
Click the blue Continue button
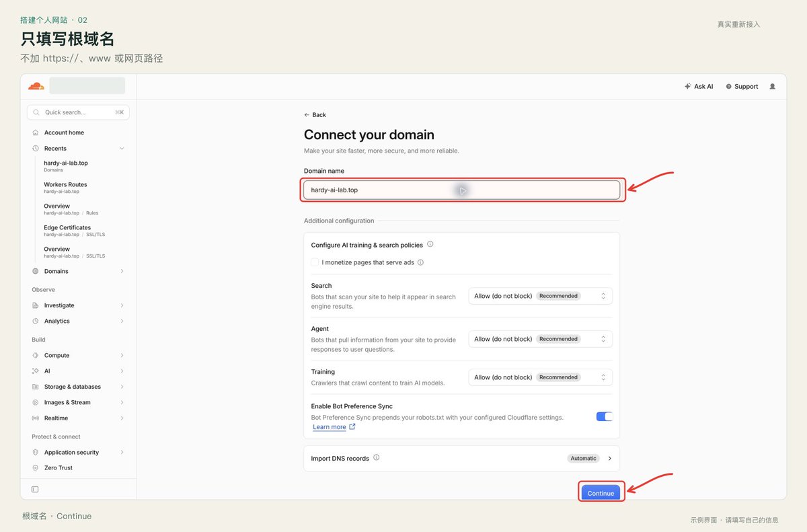tap(601, 493)
